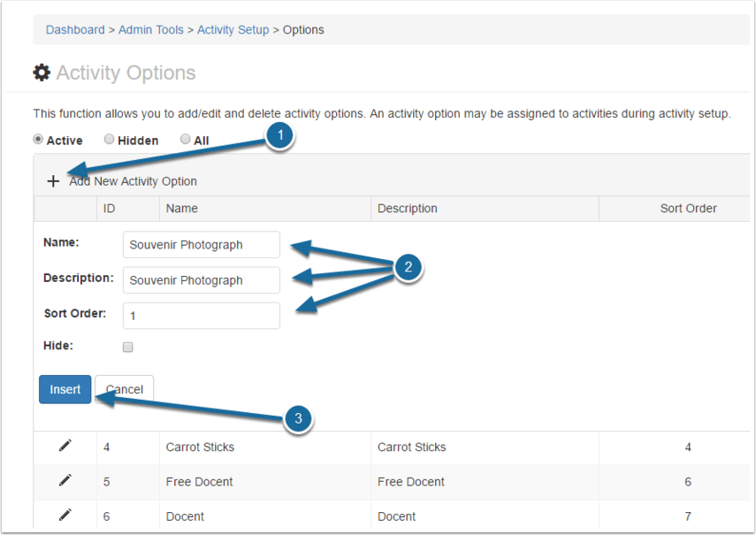Select the All radio button

[x=186, y=140]
